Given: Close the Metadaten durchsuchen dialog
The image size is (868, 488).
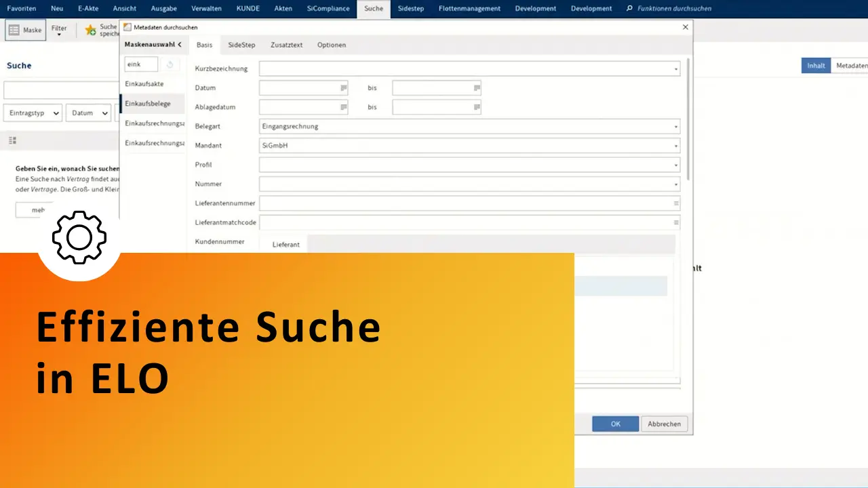Looking at the screenshot, I should click(686, 27).
